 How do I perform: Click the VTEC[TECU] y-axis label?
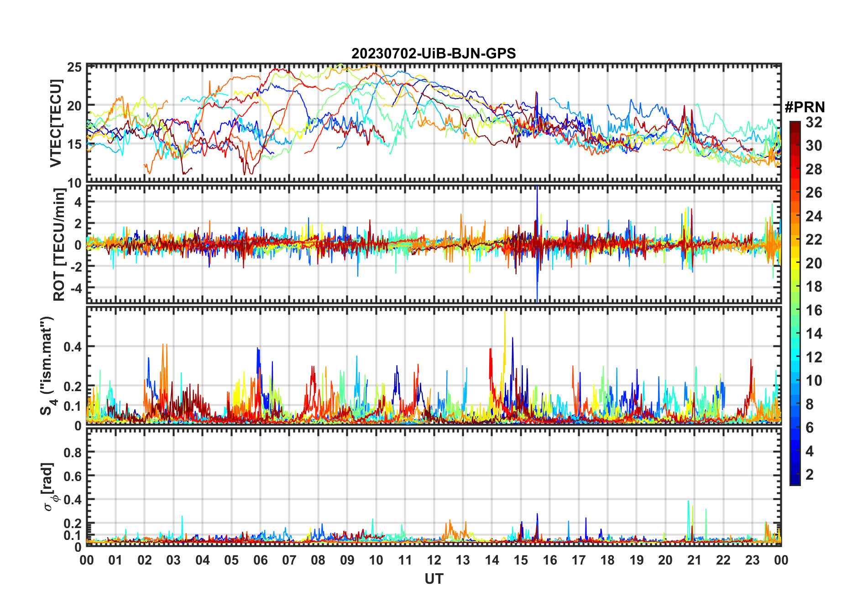56,123
